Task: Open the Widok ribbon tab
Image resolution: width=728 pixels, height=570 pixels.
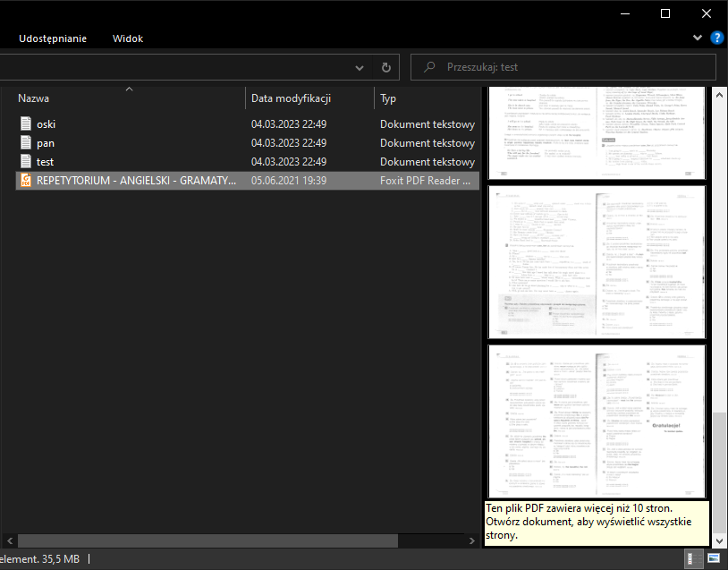Action: point(128,38)
